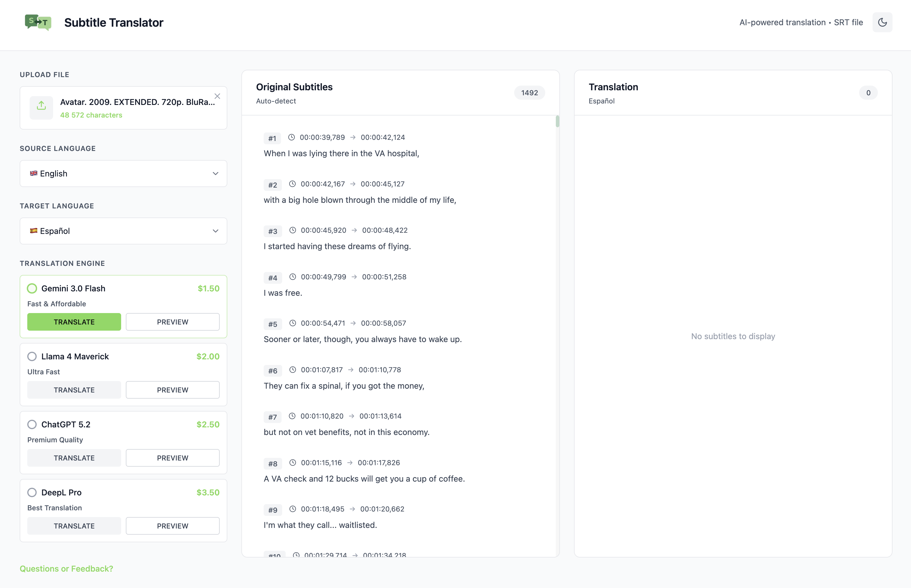Open the Source Language dropdown showing English
This screenshot has width=911, height=588.
coord(123,174)
